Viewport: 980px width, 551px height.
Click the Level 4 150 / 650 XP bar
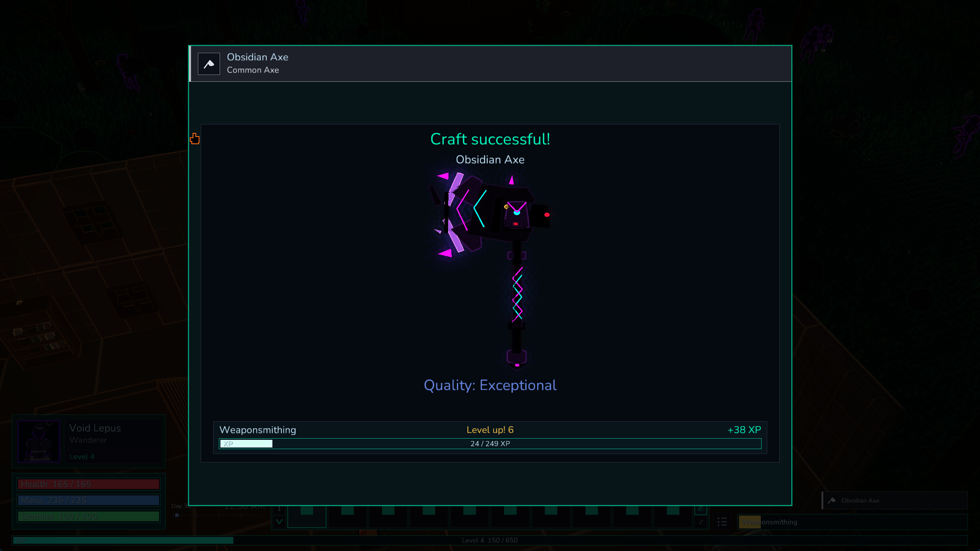(x=490, y=541)
